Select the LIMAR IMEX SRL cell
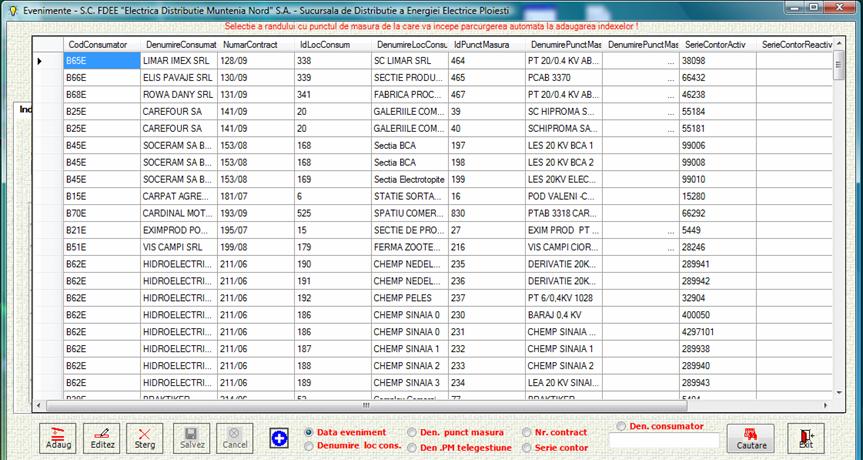The image size is (863, 460). tap(179, 61)
